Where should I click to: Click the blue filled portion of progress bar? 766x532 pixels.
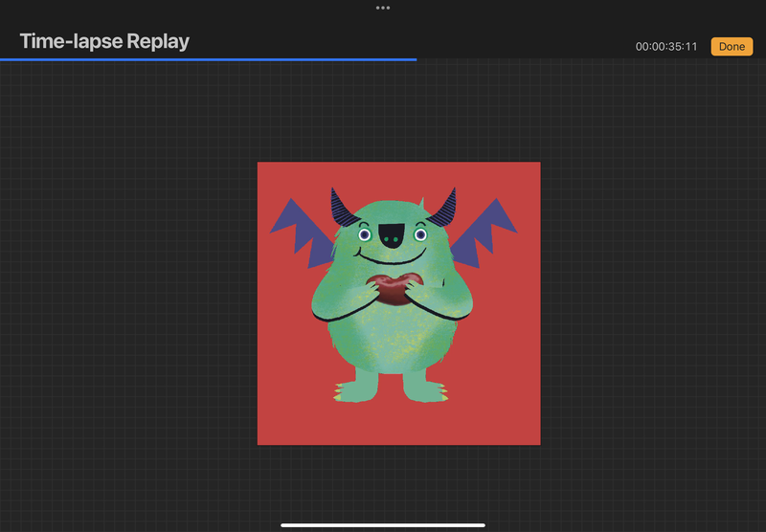[x=208, y=59]
